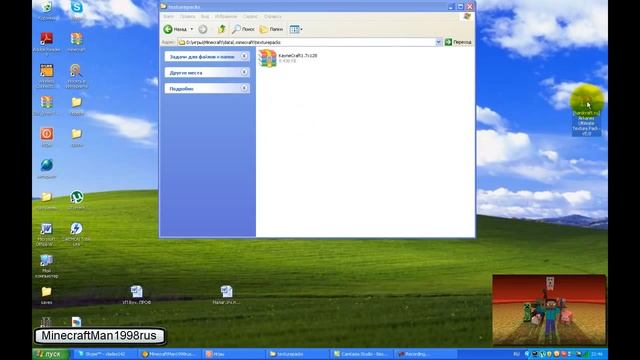This screenshot has width=640, height=360.
Task: Switch to the Игры taskbar window
Action: click(x=233, y=354)
